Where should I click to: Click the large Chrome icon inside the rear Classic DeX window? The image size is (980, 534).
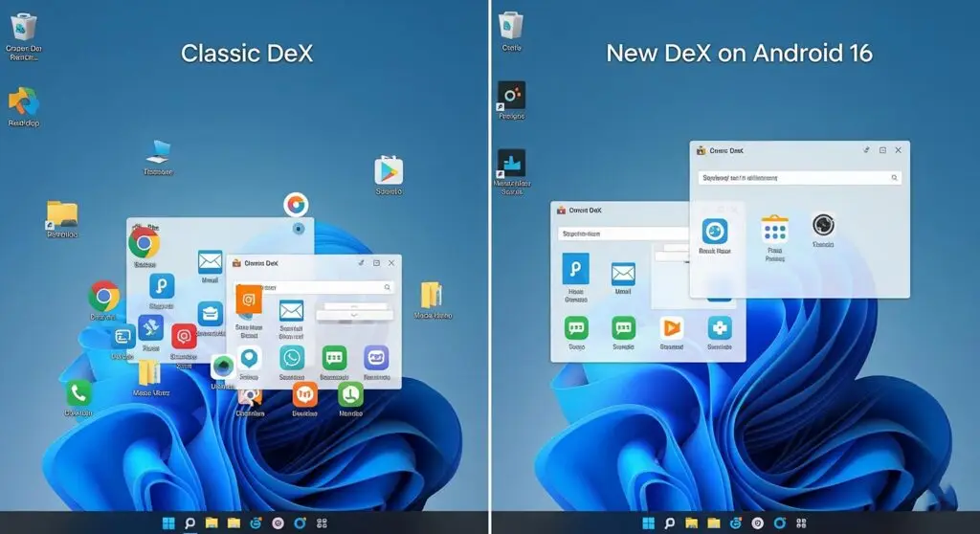(144, 243)
